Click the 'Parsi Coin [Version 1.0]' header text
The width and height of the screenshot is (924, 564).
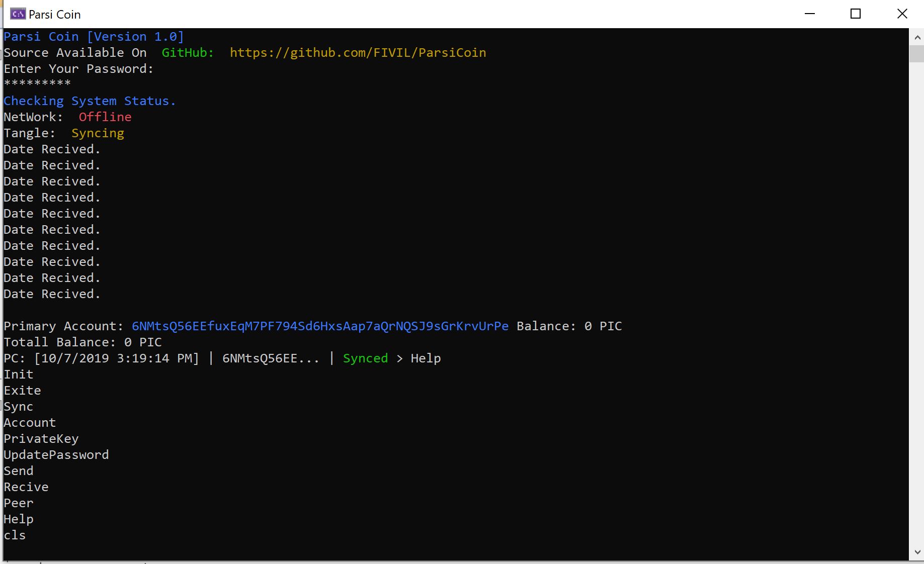(94, 37)
